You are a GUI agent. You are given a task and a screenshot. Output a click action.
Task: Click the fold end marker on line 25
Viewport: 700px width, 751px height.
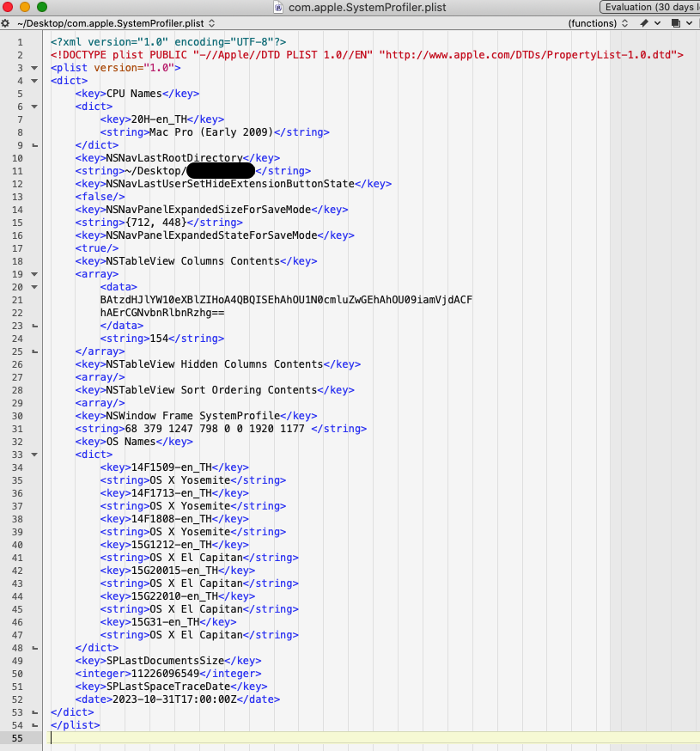coord(34,351)
